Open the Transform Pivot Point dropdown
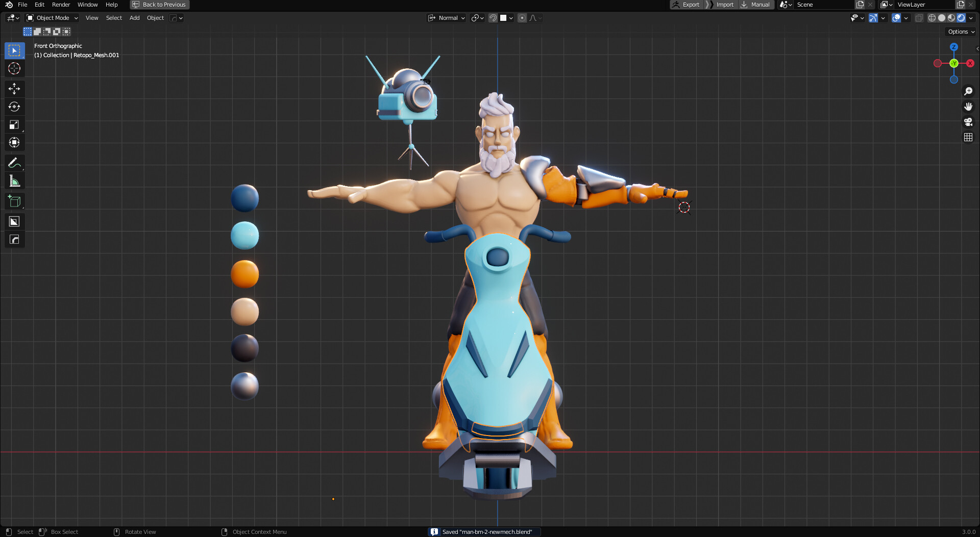Screen dimensions: 980x537 [476, 17]
